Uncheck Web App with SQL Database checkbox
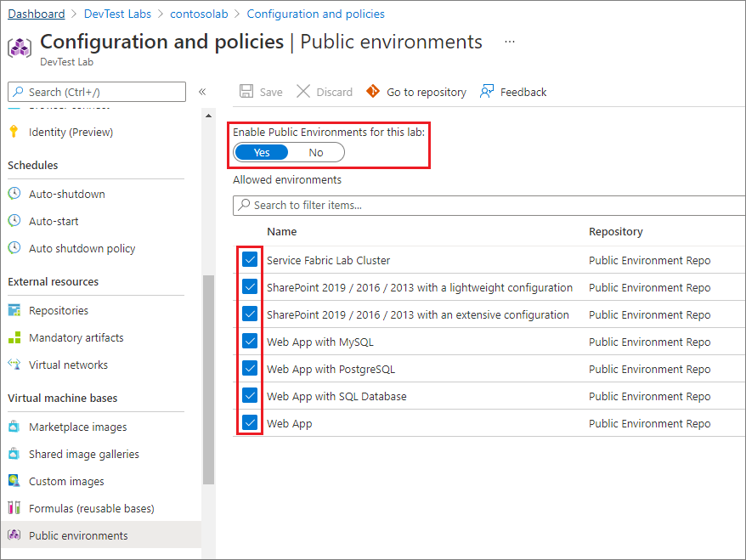 (x=250, y=395)
